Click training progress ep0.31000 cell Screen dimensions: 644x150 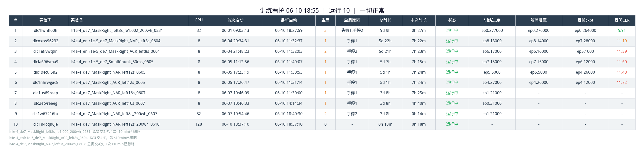492,103
